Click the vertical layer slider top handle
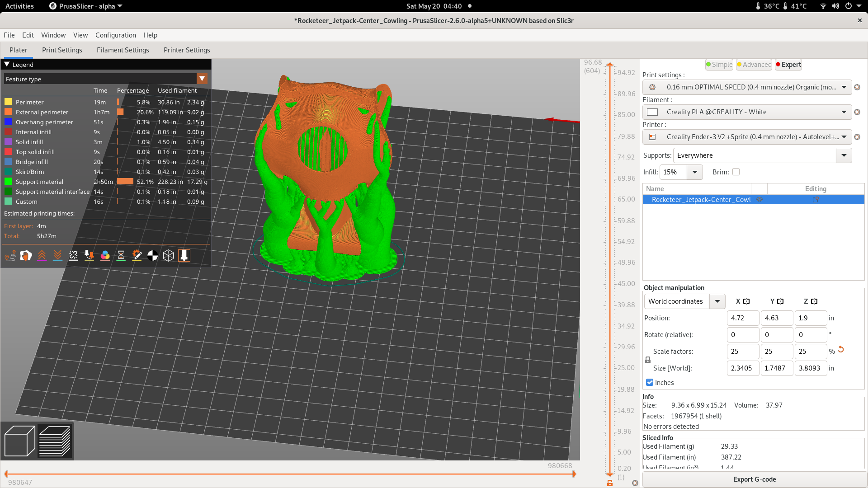 coord(610,65)
